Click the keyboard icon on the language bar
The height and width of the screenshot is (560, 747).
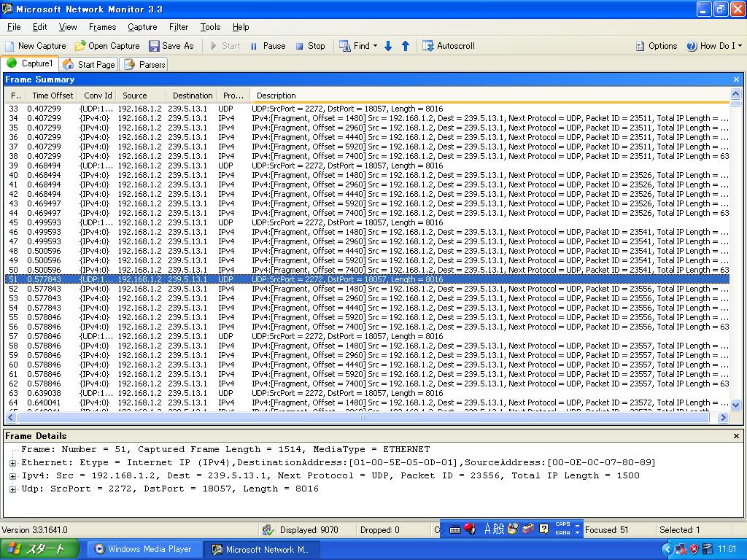454,529
